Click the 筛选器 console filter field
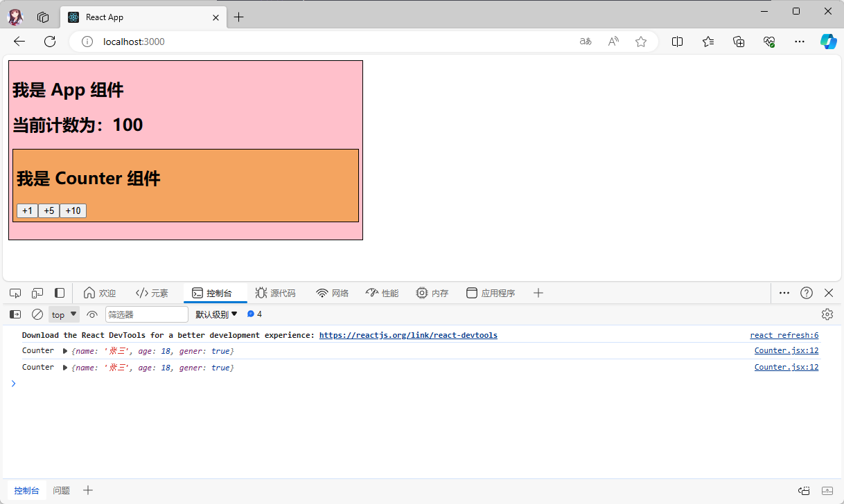The width and height of the screenshot is (844, 504). pos(146,314)
